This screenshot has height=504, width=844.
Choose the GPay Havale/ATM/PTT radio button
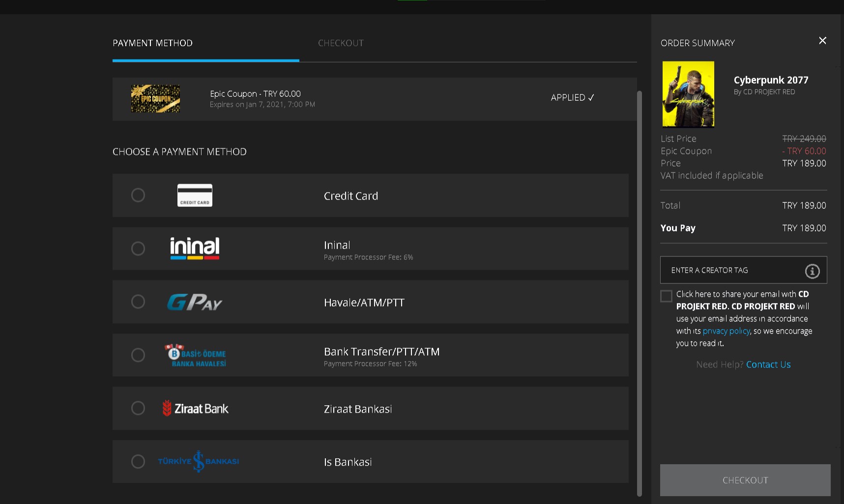[x=138, y=302]
